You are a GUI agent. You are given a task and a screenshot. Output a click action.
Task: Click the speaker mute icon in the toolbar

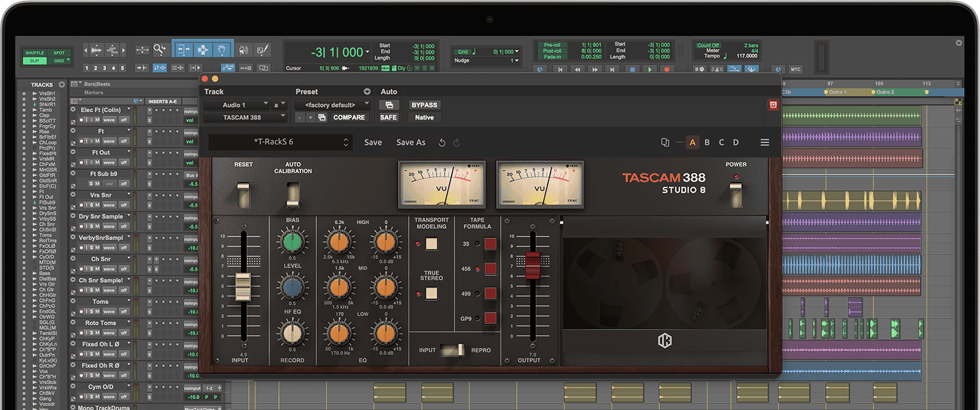(x=244, y=50)
